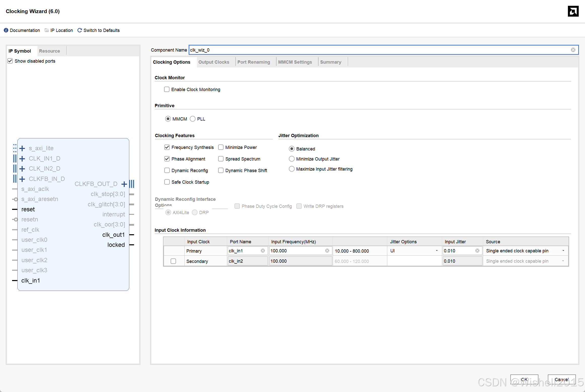Clear the primary input frequency value

pyautogui.click(x=327, y=251)
